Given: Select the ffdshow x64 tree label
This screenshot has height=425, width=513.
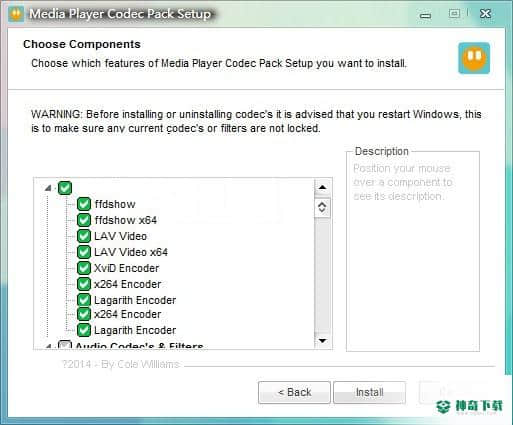Looking at the screenshot, I should tap(126, 220).
